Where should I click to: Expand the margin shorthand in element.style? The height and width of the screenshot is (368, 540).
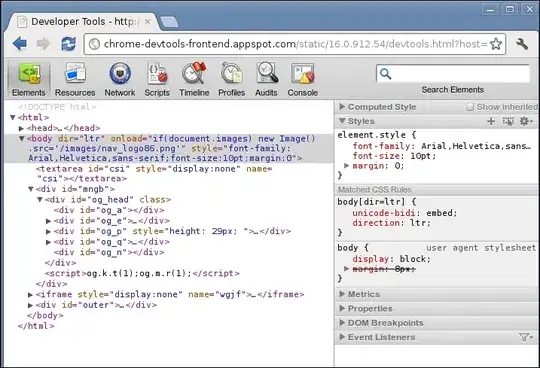click(x=347, y=166)
